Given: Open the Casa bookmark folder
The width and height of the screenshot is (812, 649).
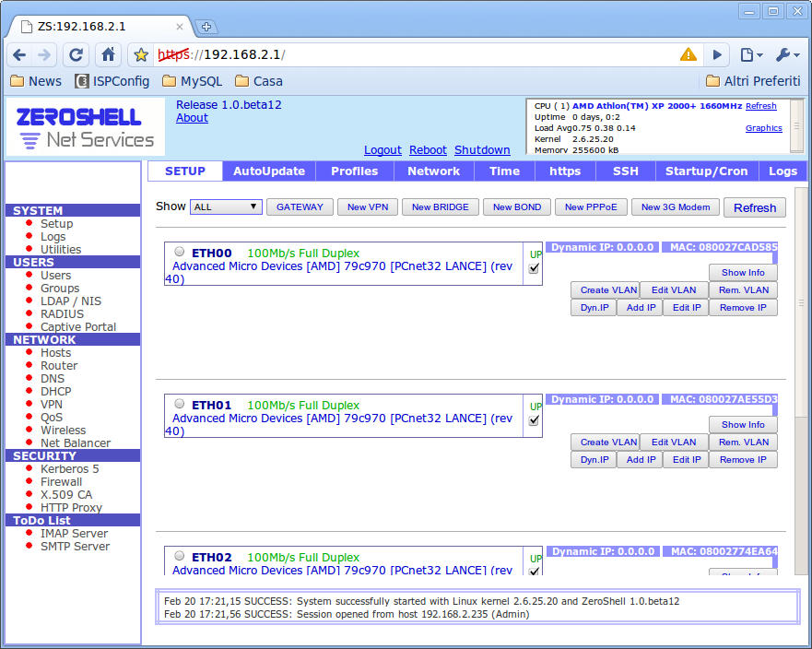Looking at the screenshot, I should point(258,81).
